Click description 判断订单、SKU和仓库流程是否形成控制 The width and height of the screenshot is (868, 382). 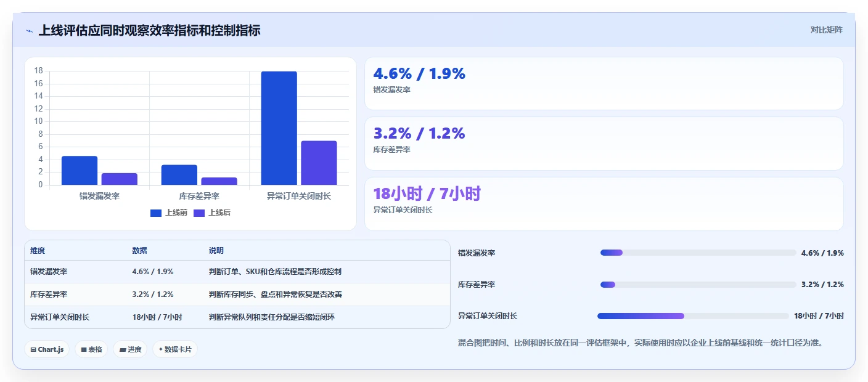(x=275, y=272)
